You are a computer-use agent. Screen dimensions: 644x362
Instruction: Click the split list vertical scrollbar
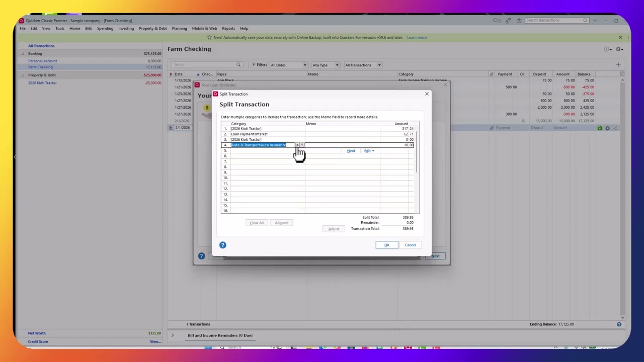(x=417, y=151)
